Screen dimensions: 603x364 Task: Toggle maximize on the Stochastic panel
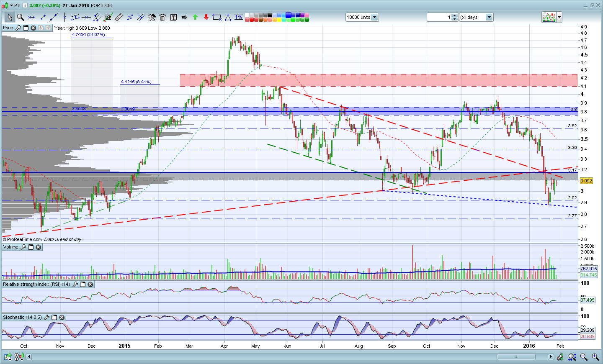point(54,318)
